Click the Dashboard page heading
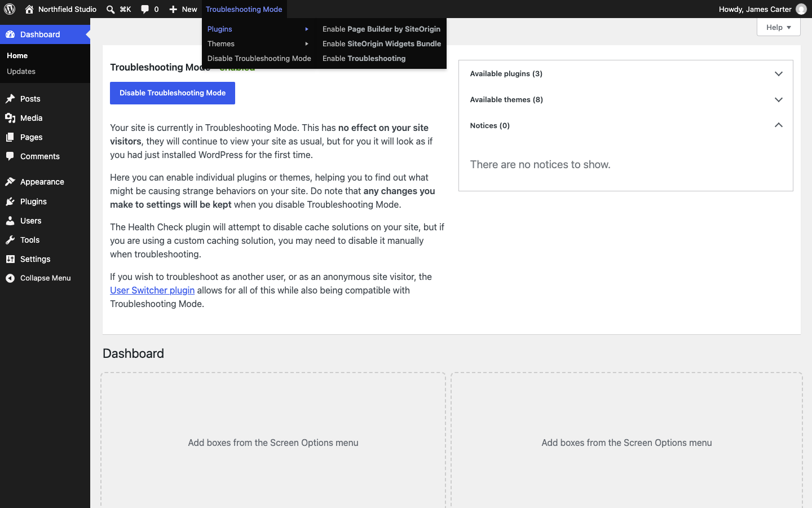The width and height of the screenshot is (812, 508). pyautogui.click(x=133, y=353)
